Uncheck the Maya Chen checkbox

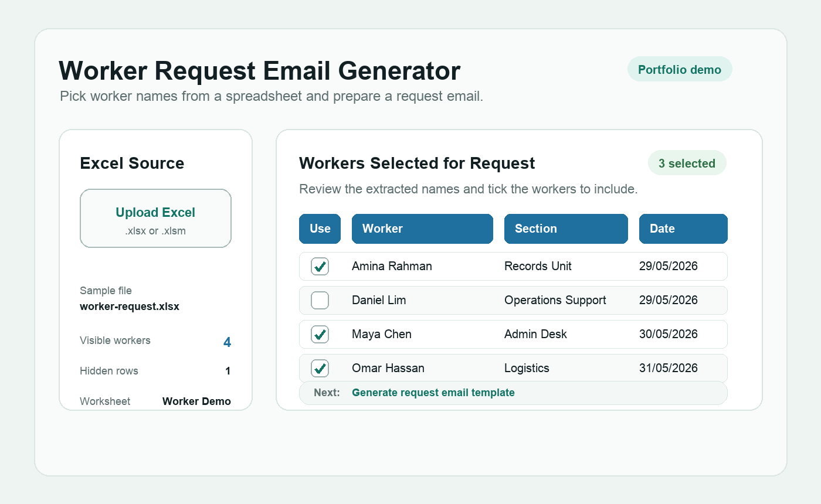point(320,335)
